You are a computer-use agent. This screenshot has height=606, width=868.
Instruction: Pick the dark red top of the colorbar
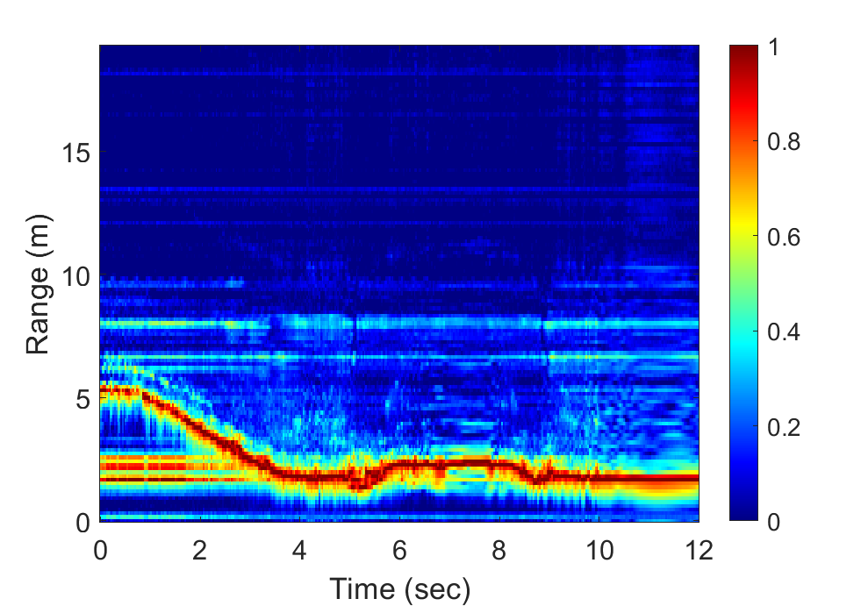click(743, 53)
